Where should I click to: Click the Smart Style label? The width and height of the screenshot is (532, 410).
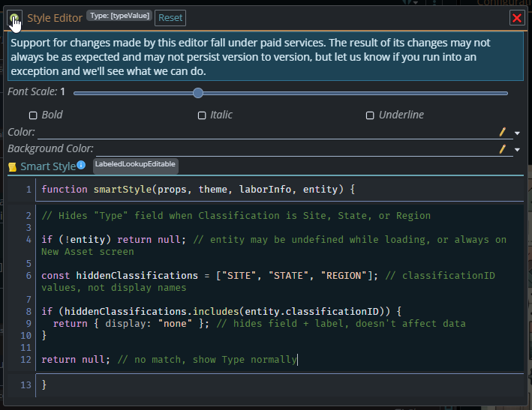[x=48, y=166]
